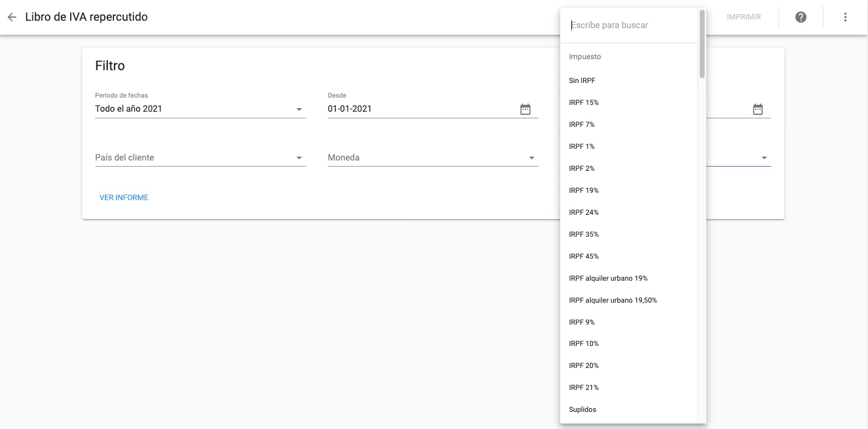Click the back arrow icon
The height and width of the screenshot is (429, 868).
point(12,17)
